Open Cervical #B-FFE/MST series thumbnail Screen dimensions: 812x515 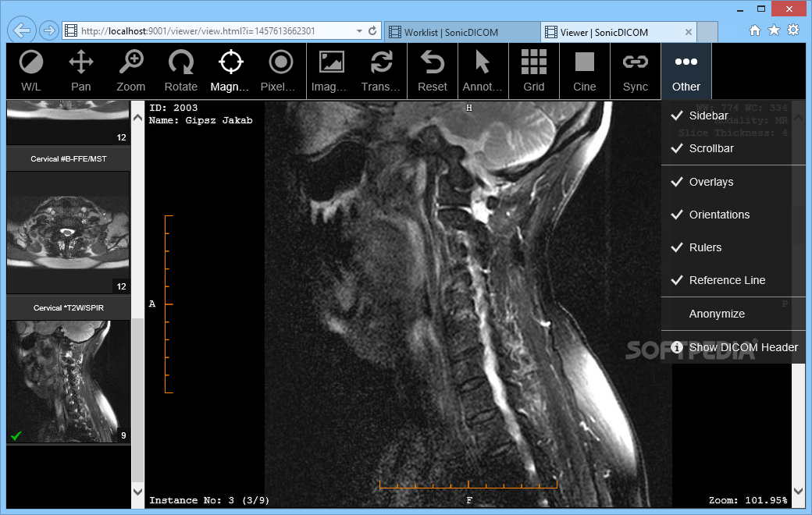click(x=68, y=233)
